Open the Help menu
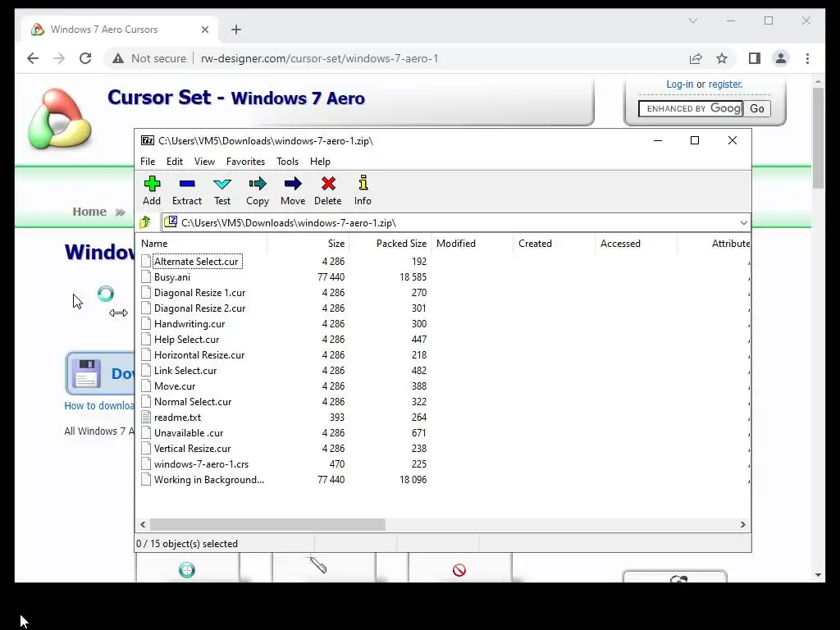 tap(320, 162)
